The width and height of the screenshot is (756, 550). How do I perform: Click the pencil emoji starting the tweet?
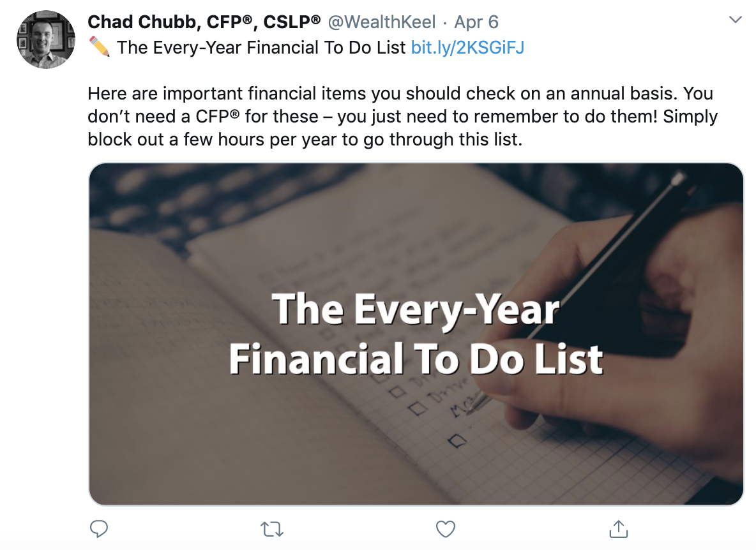pos(99,47)
